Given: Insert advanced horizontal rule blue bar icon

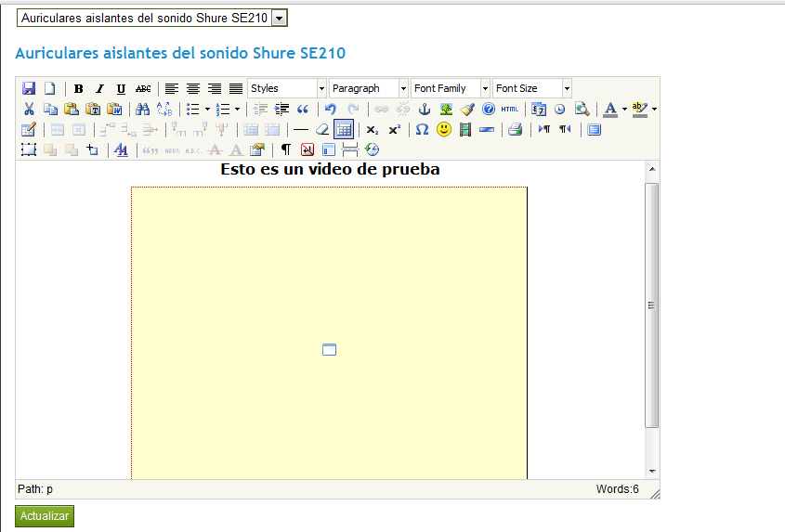Looking at the screenshot, I should [487, 130].
